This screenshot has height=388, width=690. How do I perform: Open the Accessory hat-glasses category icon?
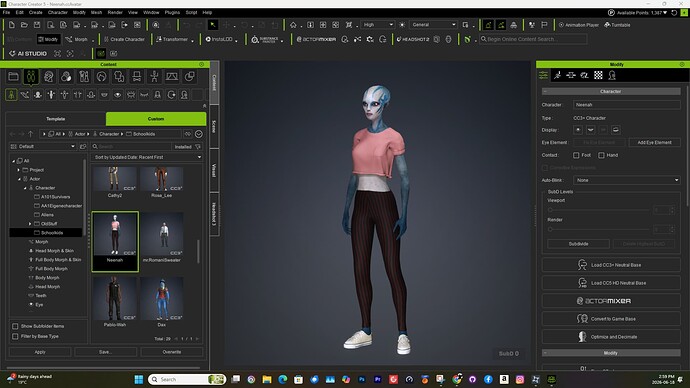(x=136, y=77)
